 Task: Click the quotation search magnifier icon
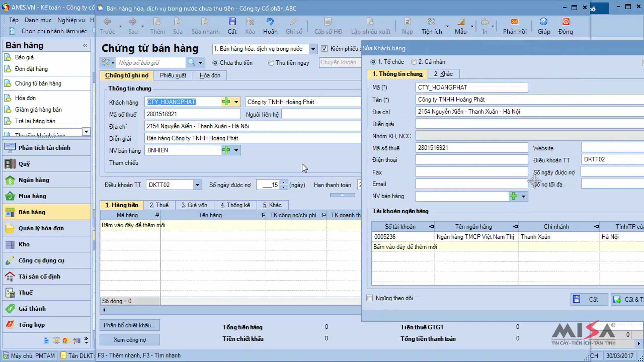point(191,62)
